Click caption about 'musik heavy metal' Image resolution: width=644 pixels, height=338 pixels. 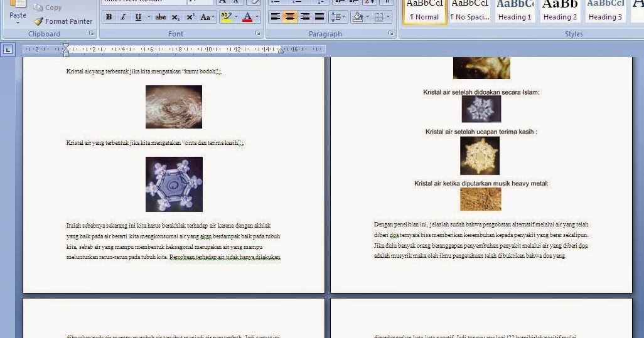click(x=481, y=183)
